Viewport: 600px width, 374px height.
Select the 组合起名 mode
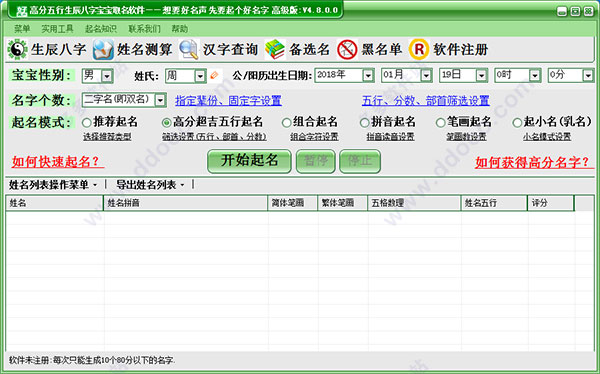coord(286,122)
